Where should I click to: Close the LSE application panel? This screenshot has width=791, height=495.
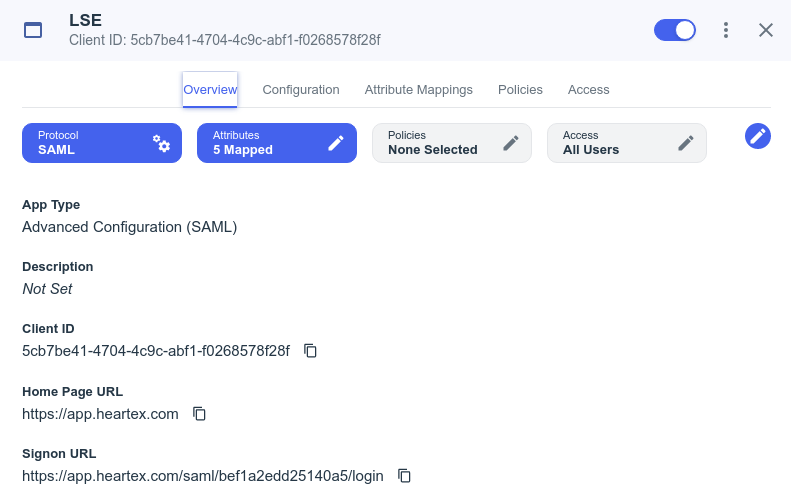(x=766, y=30)
